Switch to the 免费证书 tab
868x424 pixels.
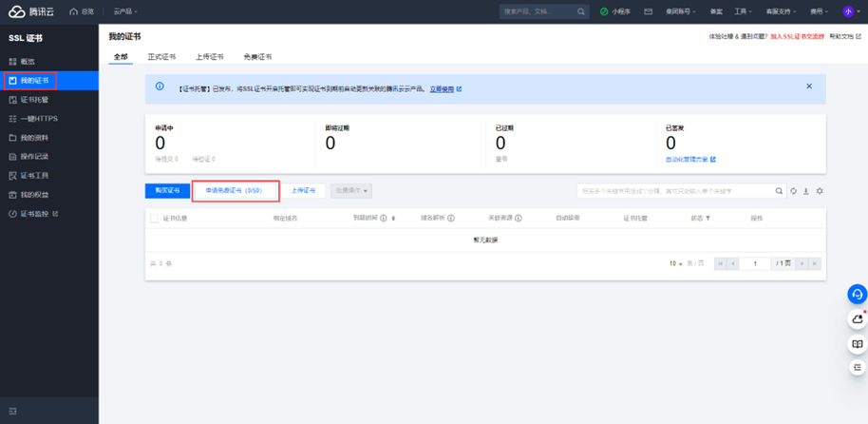click(257, 56)
